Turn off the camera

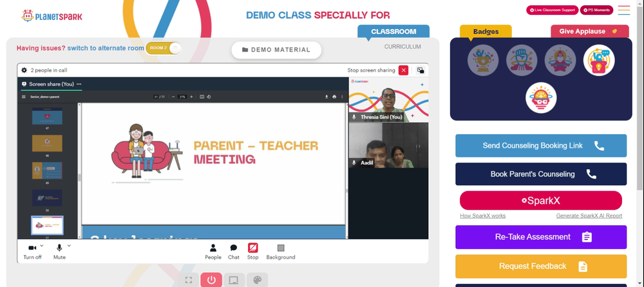coord(32,252)
